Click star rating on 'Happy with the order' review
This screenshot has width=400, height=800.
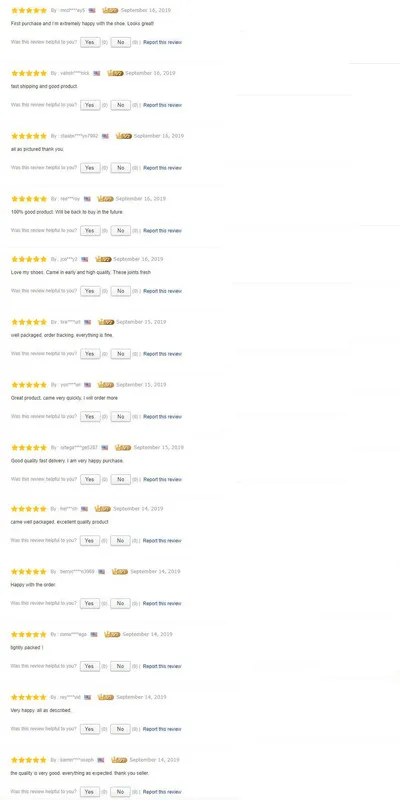coord(29,572)
